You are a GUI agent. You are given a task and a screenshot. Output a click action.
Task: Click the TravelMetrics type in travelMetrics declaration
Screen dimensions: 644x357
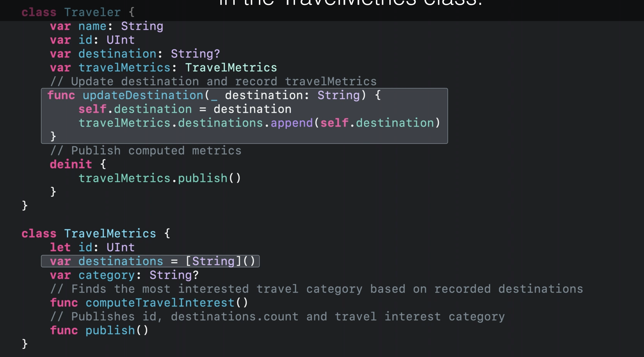(231, 68)
